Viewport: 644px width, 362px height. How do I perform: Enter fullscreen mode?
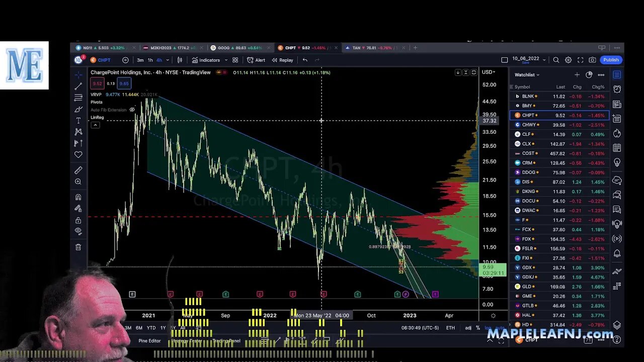tap(580, 60)
